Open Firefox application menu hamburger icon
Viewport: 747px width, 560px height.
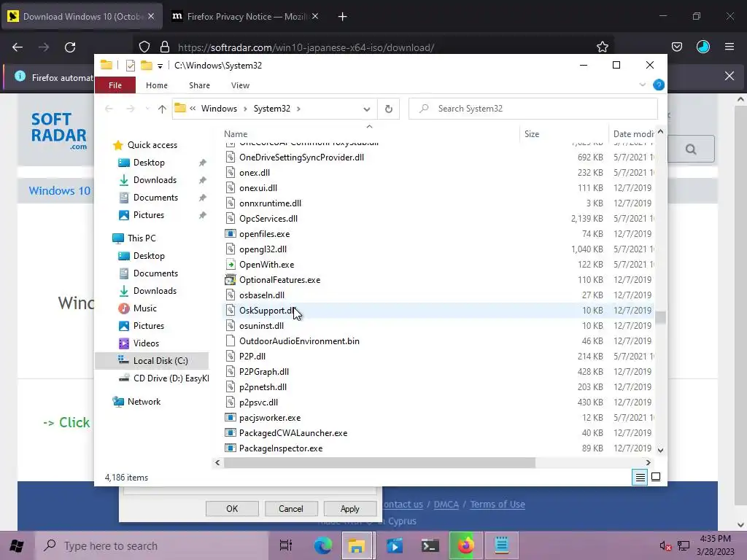coord(729,47)
